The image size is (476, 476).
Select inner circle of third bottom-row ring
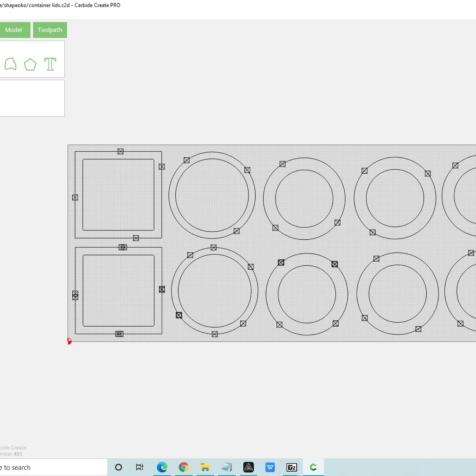pos(398,294)
